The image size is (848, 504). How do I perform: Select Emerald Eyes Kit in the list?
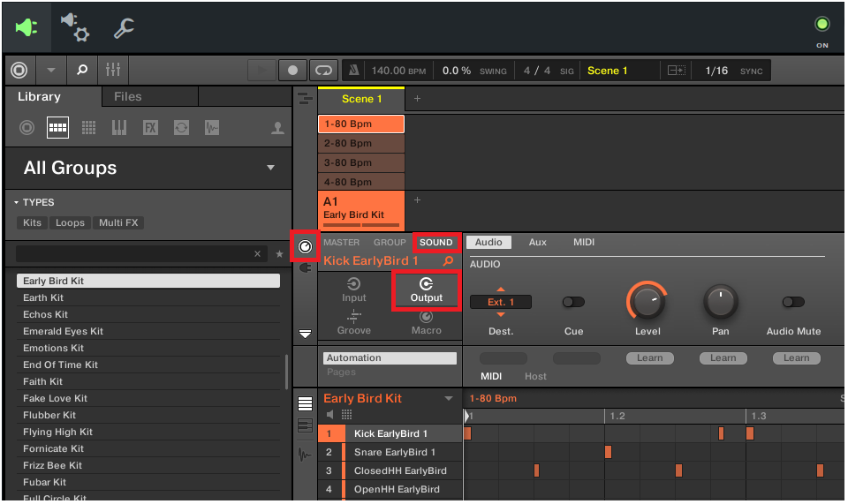[63, 331]
